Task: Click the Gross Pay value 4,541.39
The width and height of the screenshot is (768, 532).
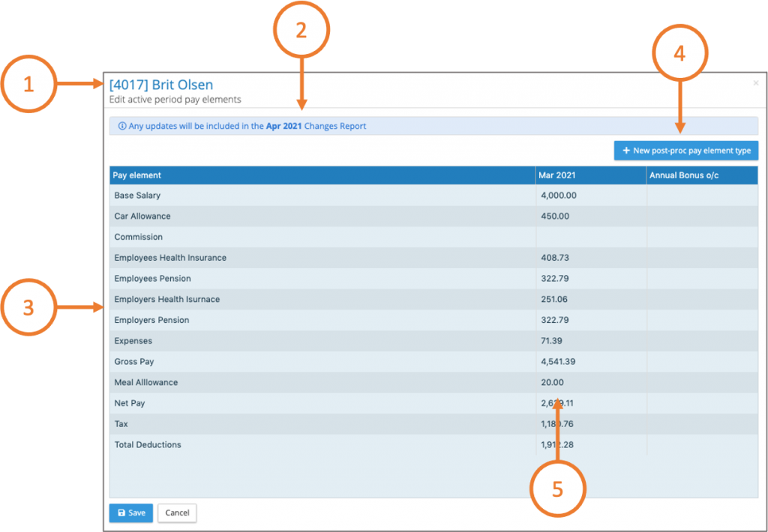Action: pos(558,362)
